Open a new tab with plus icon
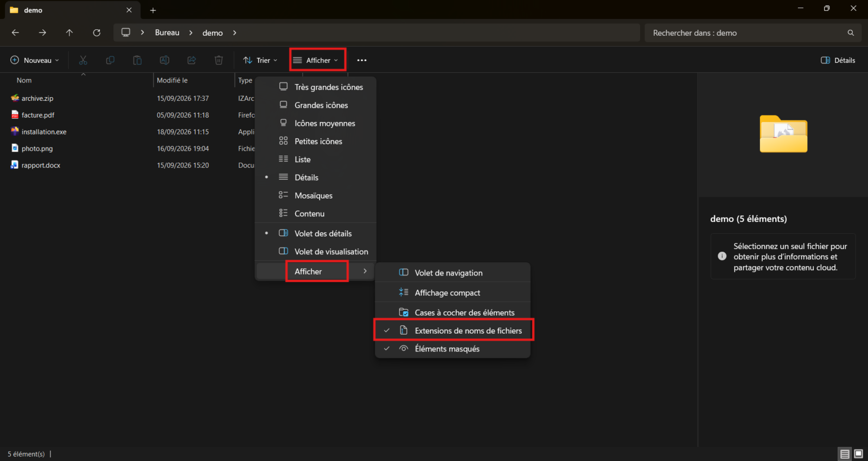The height and width of the screenshot is (461, 868). click(x=153, y=10)
